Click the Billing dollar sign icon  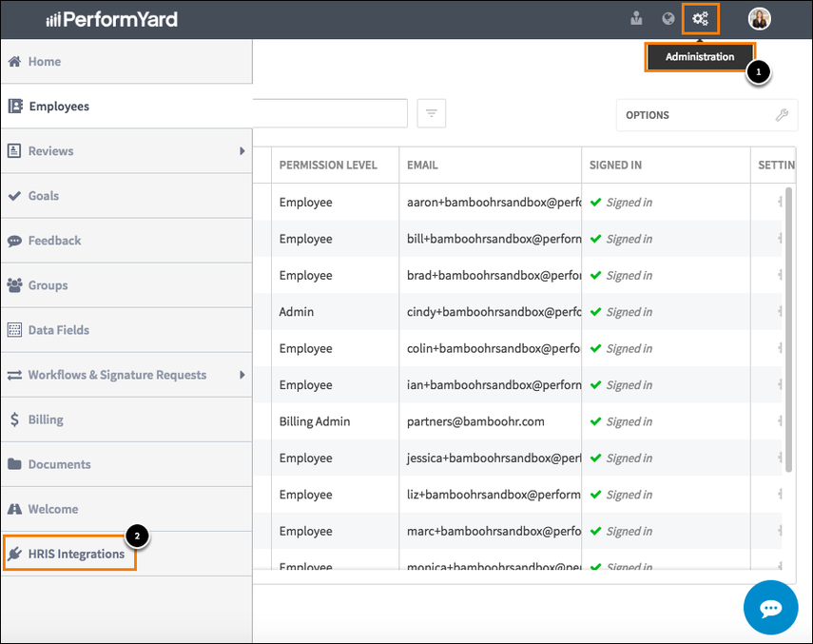click(x=14, y=420)
